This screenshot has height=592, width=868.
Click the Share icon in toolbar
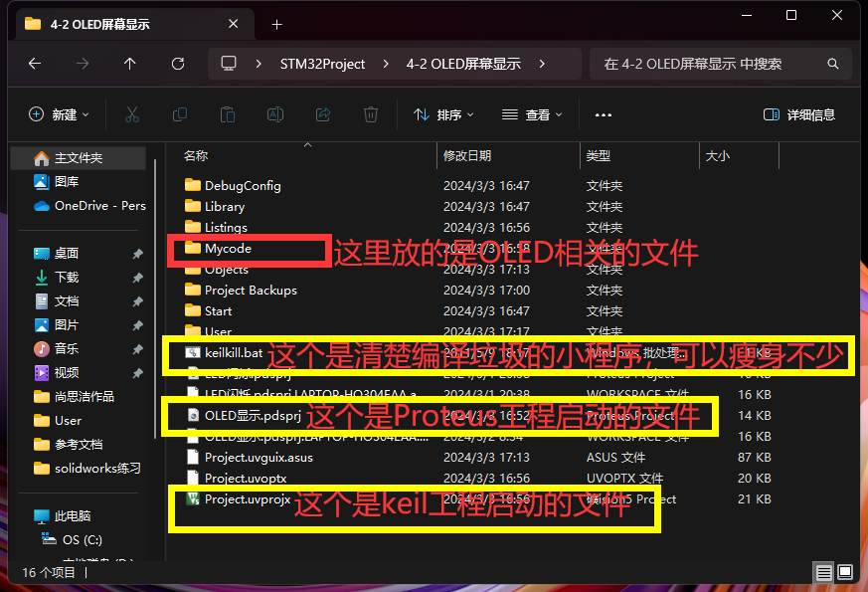[323, 114]
